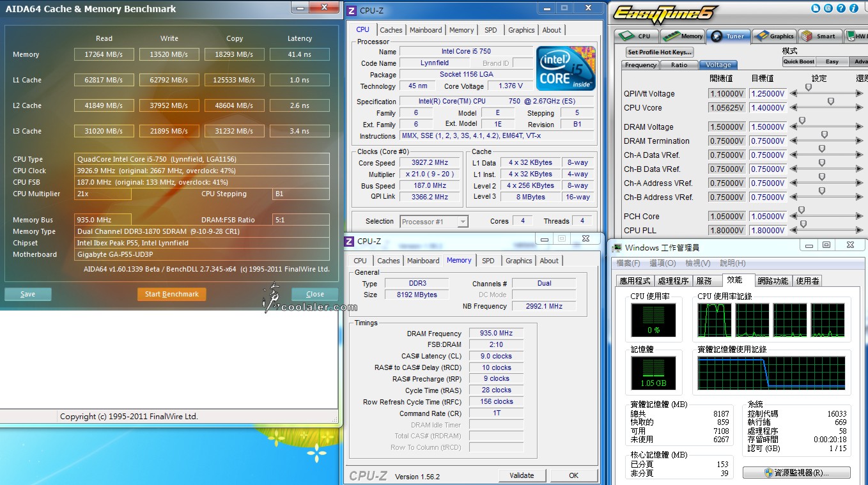Open the CPU tab in EasyTune6
Image resolution: width=868 pixels, height=485 pixels.
coord(636,36)
